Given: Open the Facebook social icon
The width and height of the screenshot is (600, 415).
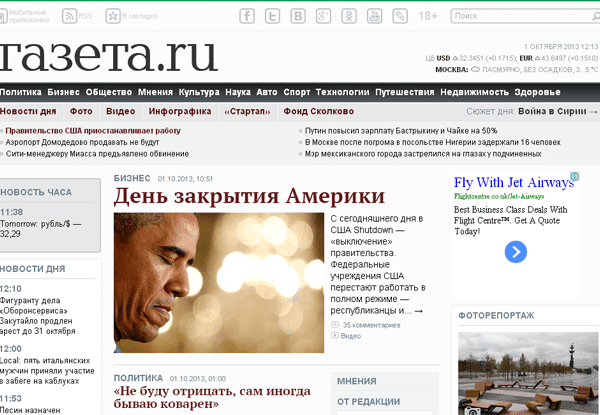Looking at the screenshot, I should click(x=247, y=16).
